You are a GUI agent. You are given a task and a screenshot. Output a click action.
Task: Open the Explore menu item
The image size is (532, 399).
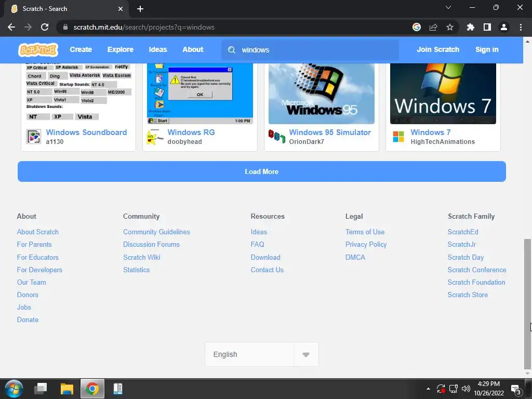coord(121,49)
